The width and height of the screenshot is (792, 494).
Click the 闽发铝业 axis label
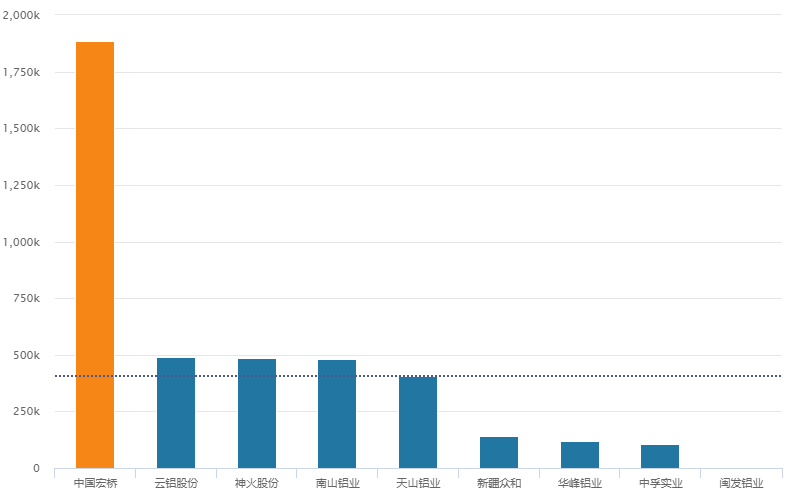tap(741, 483)
